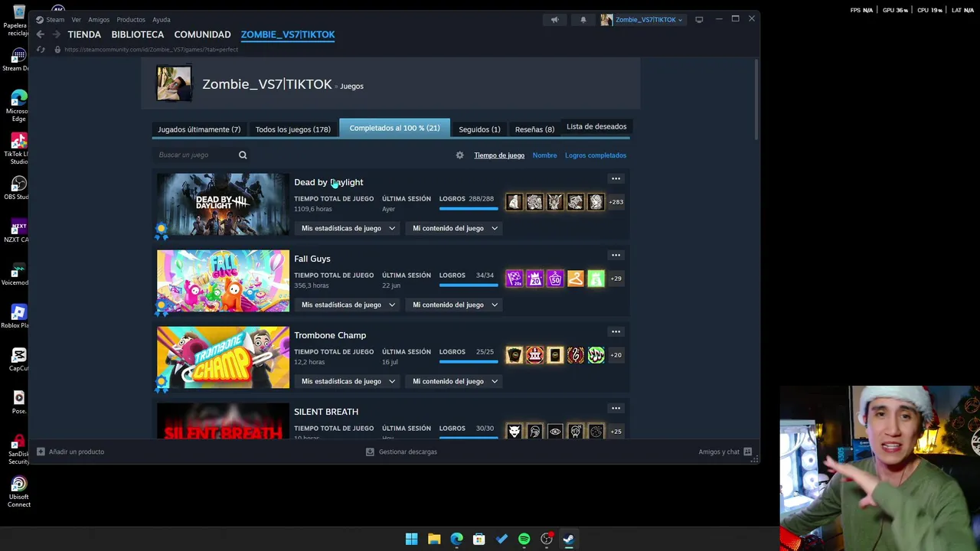The width and height of the screenshot is (980, 551).
Task: Open the Ubisoft Connect desktop shortcut
Action: tap(18, 492)
